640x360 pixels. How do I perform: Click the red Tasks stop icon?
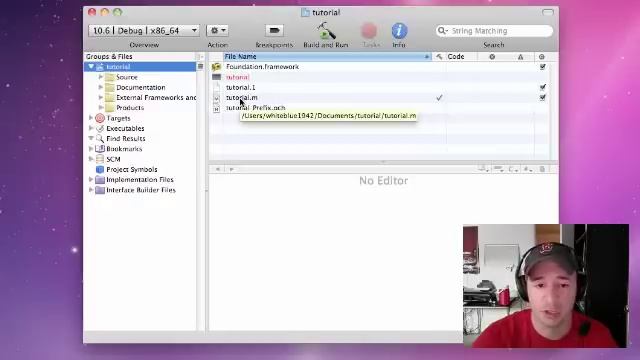[369, 31]
